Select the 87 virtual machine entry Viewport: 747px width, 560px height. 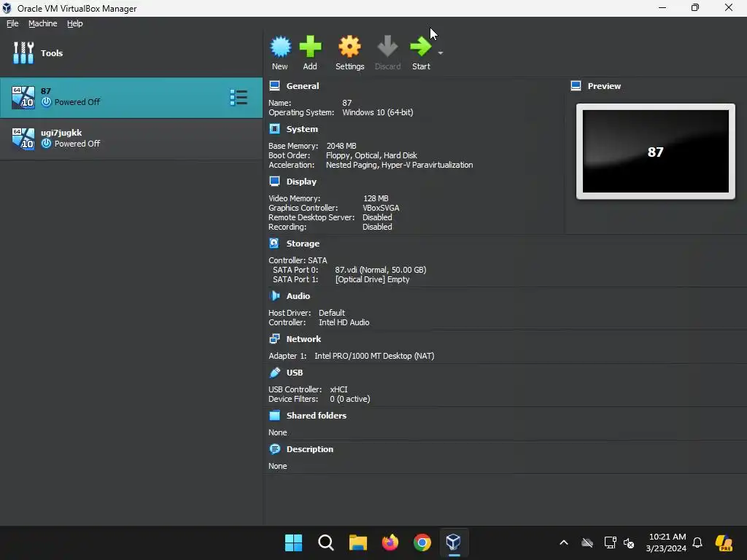(131, 98)
